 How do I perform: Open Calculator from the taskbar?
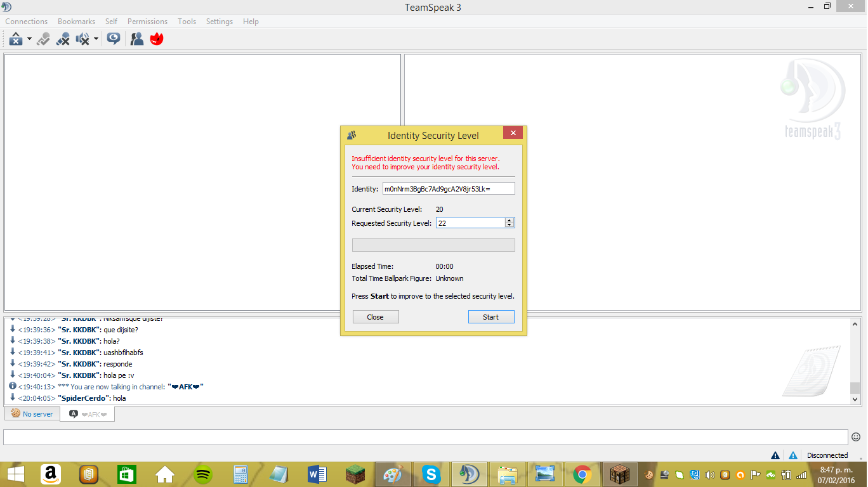tap(241, 474)
